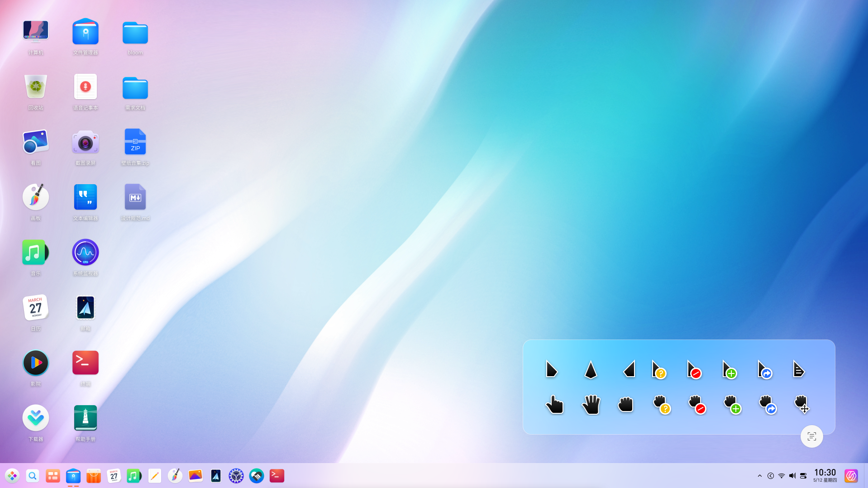Image resolution: width=868 pixels, height=488 pixels.
Task: Pick the fist cursor with yellow question badge
Action: click(662, 404)
